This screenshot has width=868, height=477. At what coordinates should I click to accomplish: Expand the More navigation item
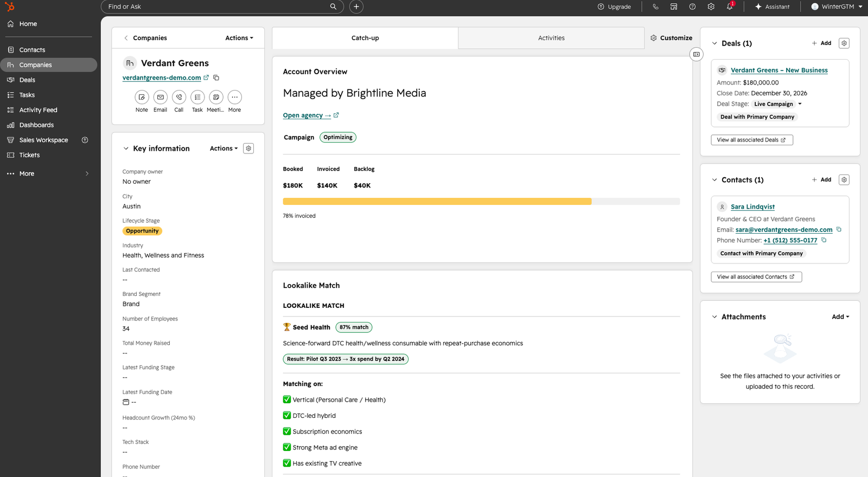[x=49, y=173]
